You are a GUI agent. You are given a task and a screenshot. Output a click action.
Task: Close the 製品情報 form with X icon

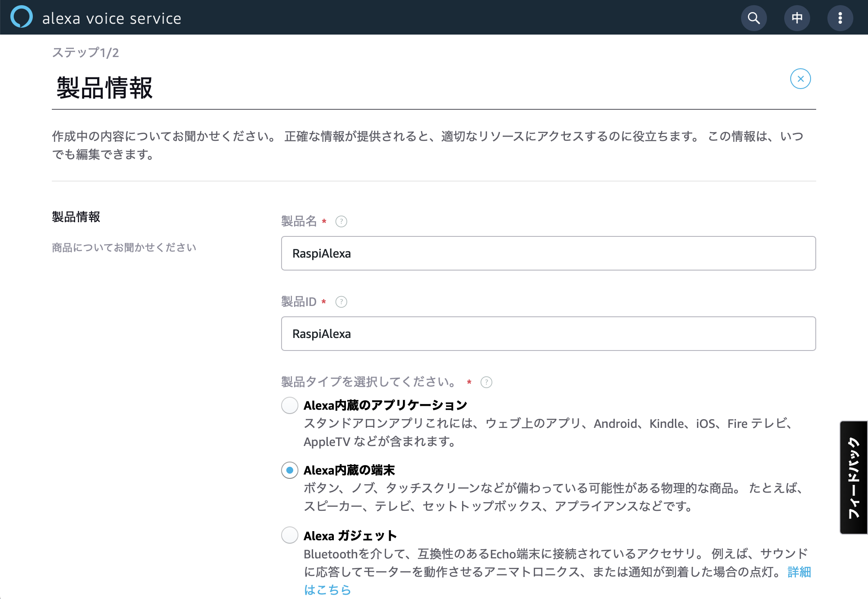(800, 79)
